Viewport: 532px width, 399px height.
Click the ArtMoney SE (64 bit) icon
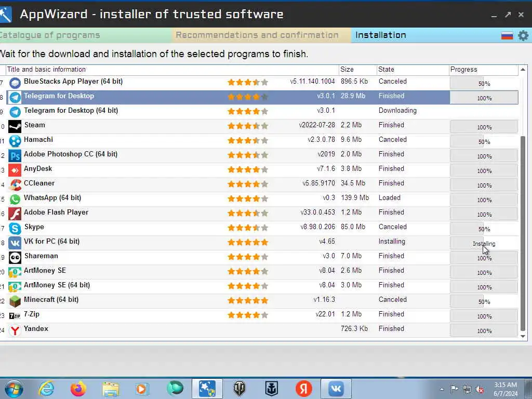pyautogui.click(x=15, y=287)
